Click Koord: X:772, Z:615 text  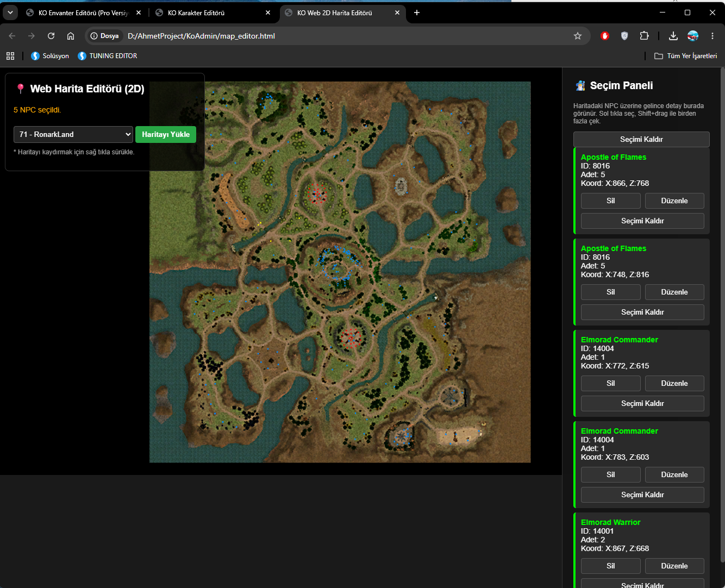click(615, 366)
